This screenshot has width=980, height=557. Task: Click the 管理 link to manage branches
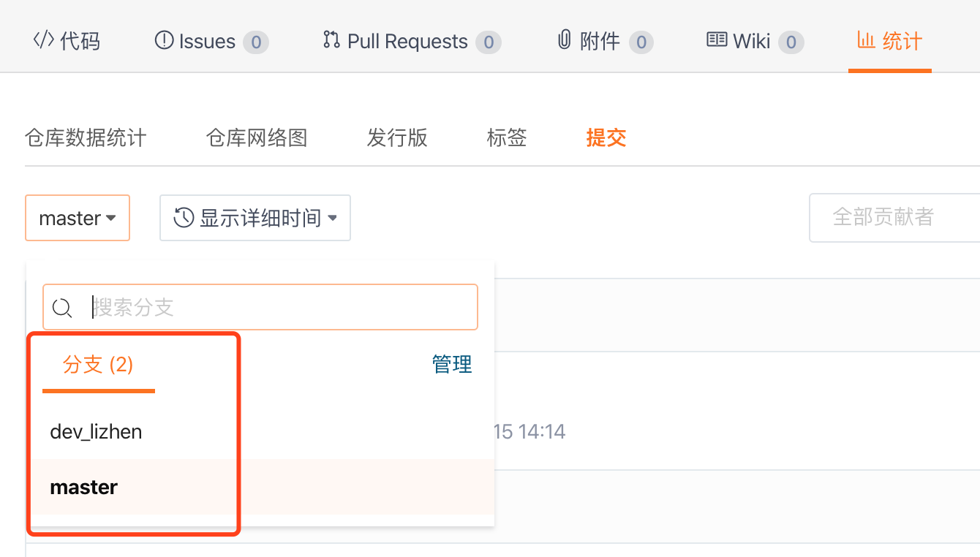point(452,364)
